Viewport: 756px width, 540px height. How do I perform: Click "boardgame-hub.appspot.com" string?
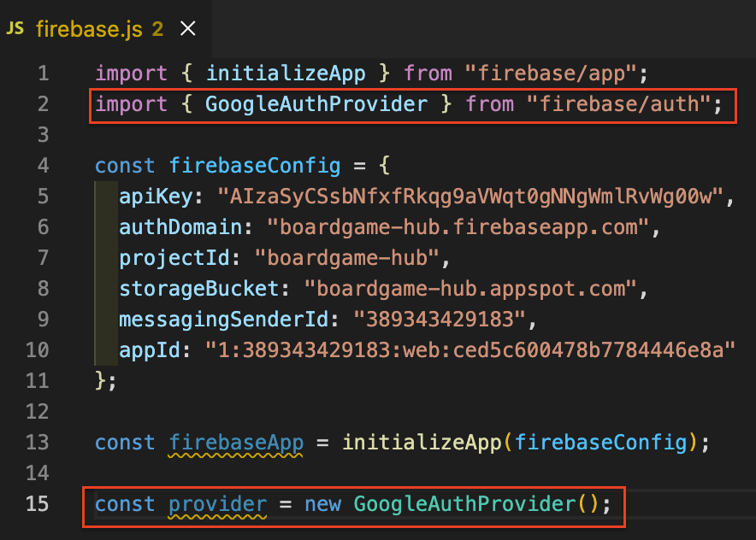[x=470, y=289]
